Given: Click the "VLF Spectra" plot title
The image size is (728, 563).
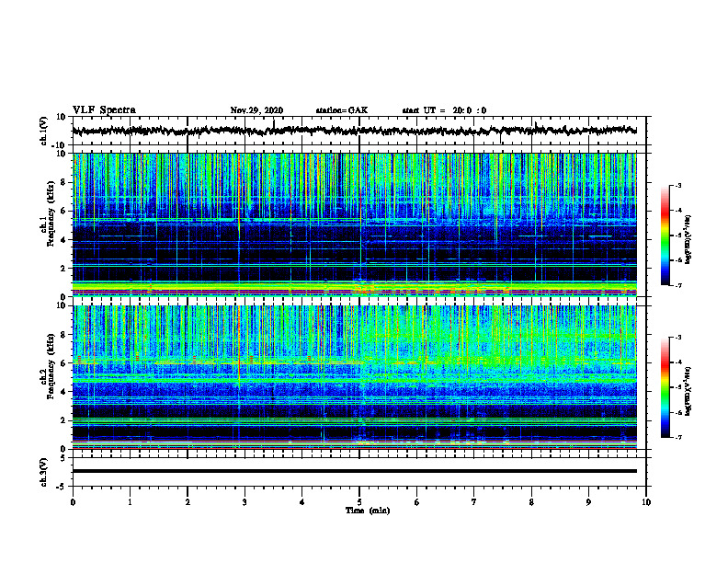Looking at the screenshot, I should point(104,110).
